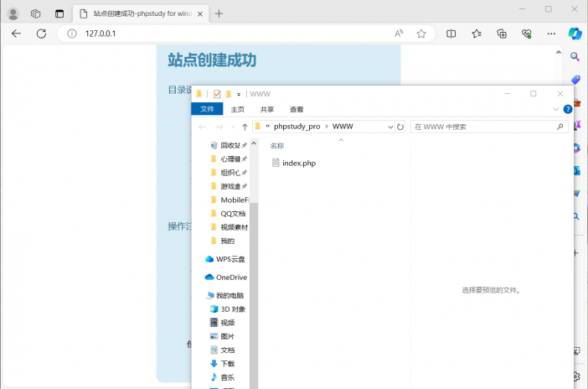Sort files by 名称 column
Image resolution: width=588 pixels, height=389 pixels.
click(277, 146)
